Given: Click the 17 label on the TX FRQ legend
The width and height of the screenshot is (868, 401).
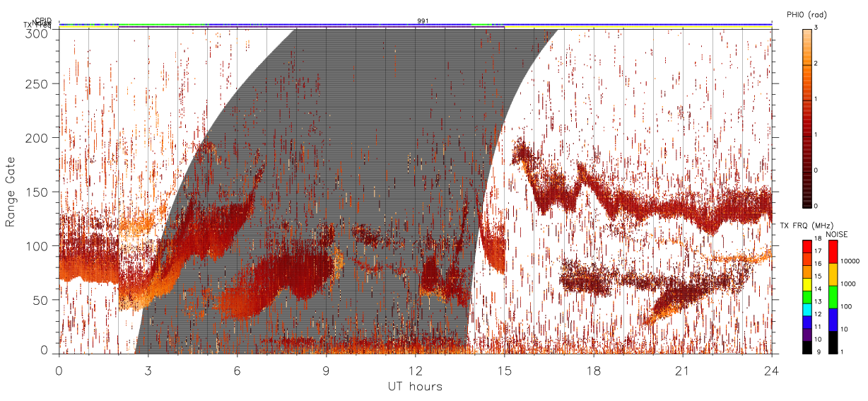Looking at the screenshot, I should coord(818,252).
